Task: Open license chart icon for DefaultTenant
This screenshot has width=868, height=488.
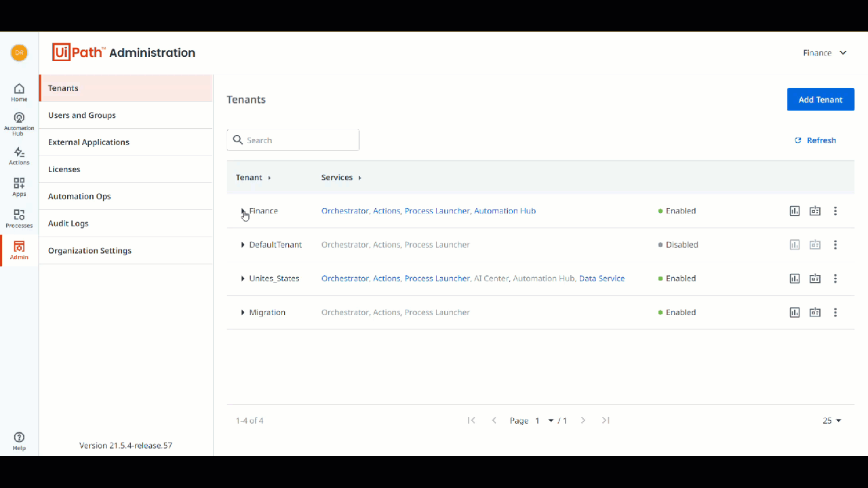Action: tap(795, 245)
